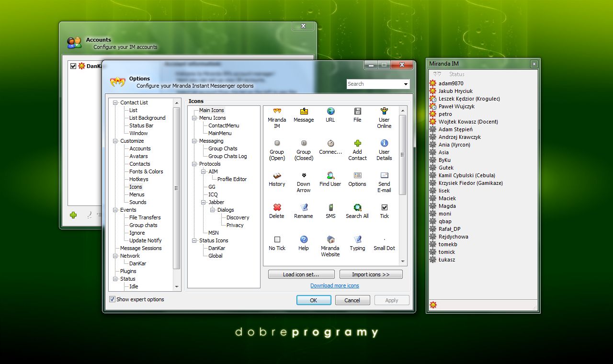Click status icon in Miranda IM bottom bar
613x364 pixels.
tap(433, 305)
